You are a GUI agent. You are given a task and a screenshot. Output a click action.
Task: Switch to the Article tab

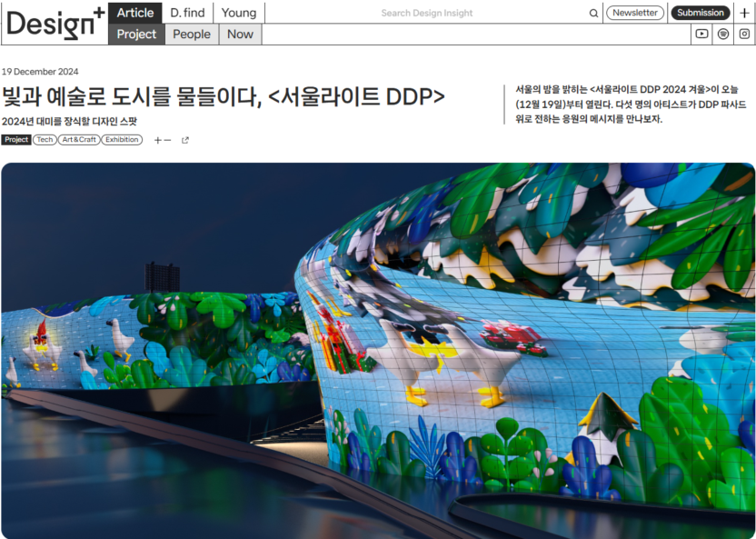[x=135, y=13]
